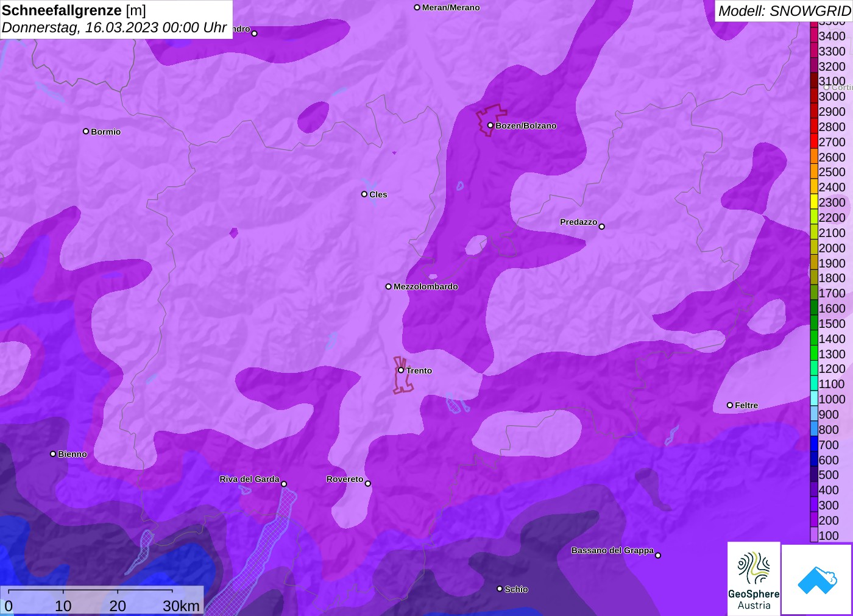Click the legend value "800"

pyautogui.click(x=829, y=430)
